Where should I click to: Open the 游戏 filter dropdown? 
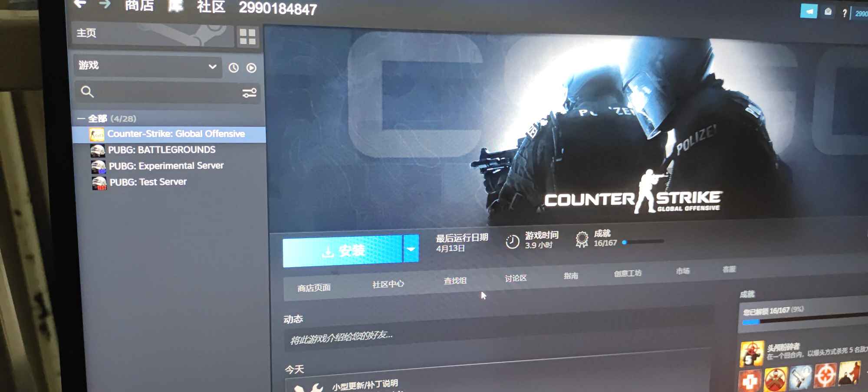coord(148,66)
